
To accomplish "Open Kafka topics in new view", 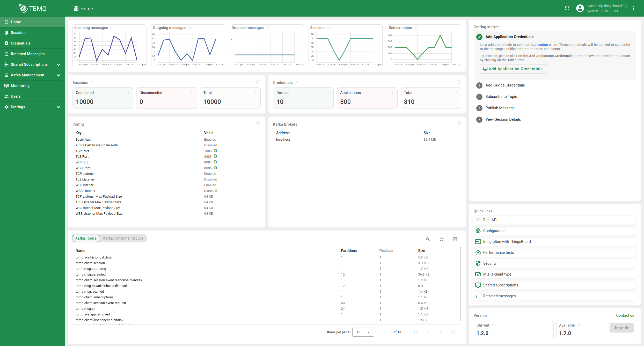I will coord(455,239).
